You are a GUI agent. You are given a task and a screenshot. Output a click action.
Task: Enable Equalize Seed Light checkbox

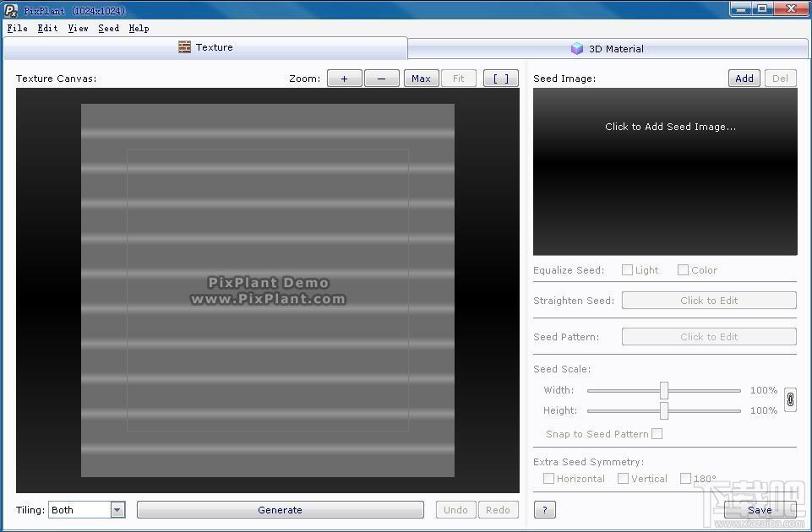click(x=627, y=269)
